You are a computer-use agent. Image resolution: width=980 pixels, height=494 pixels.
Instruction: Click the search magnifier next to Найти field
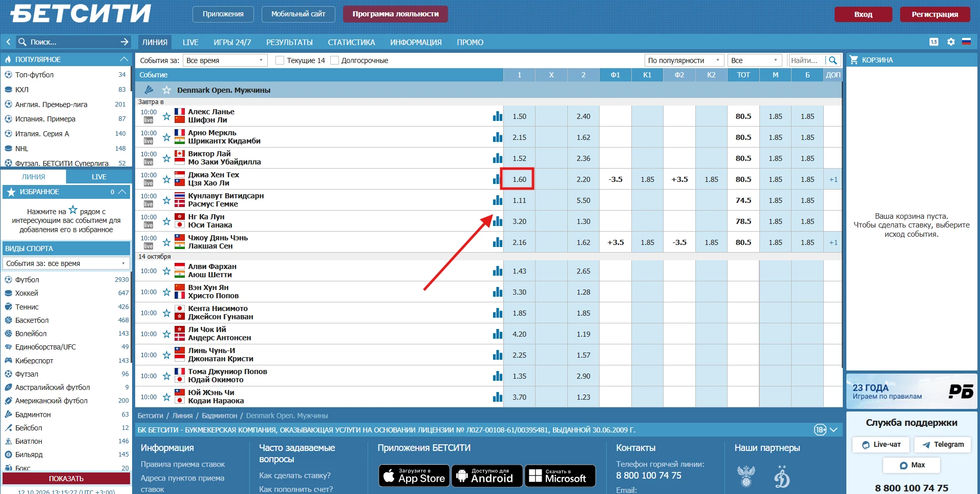tap(833, 60)
